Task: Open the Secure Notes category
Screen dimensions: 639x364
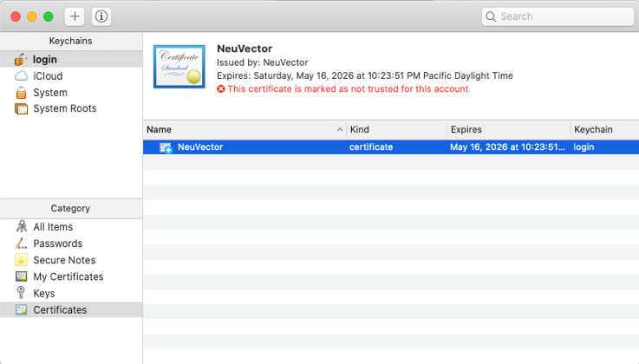Action: pyautogui.click(x=64, y=260)
